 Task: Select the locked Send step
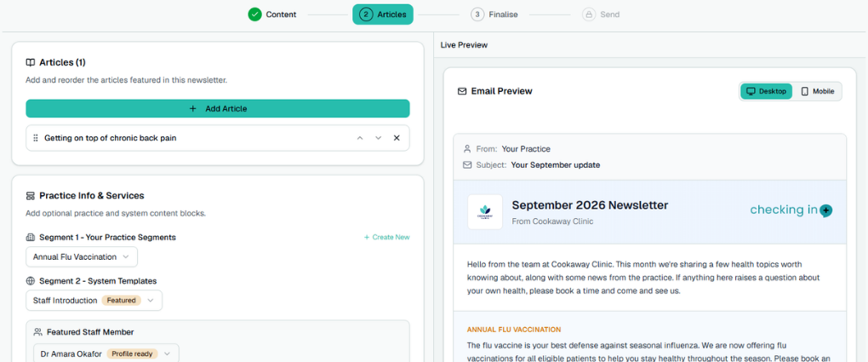(x=601, y=14)
